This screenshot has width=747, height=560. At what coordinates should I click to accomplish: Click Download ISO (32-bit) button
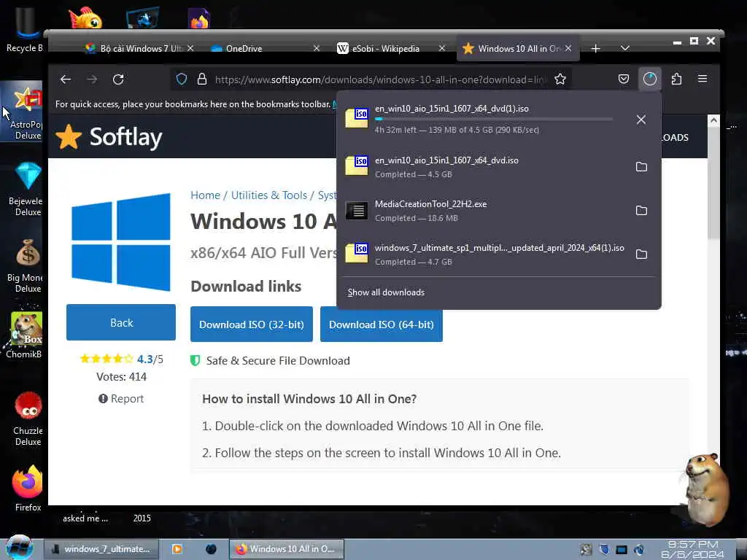pos(252,324)
